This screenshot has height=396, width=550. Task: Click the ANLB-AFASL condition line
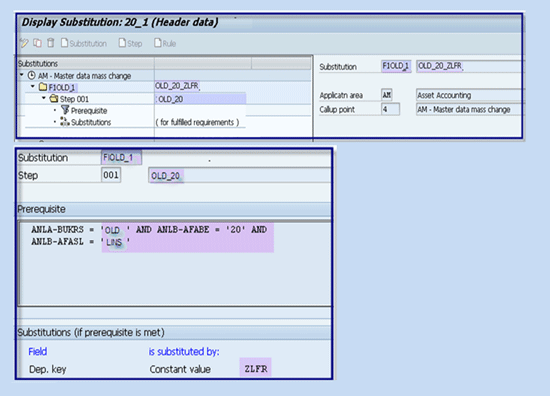click(x=80, y=242)
